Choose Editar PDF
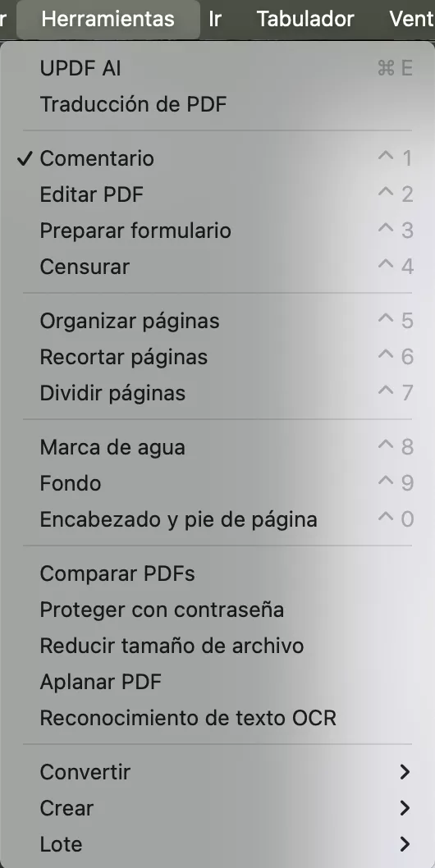The width and height of the screenshot is (435, 868). coord(217,195)
